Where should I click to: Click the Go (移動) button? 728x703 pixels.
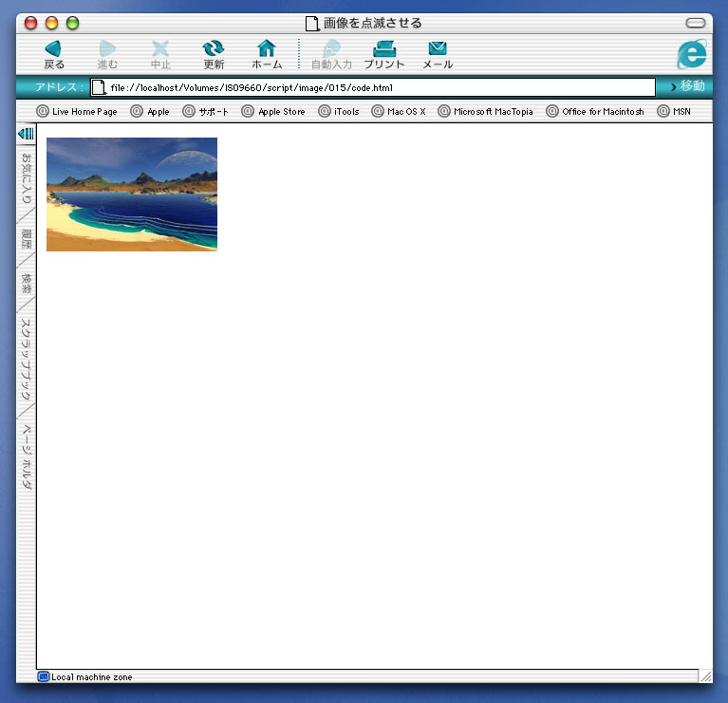(x=687, y=86)
